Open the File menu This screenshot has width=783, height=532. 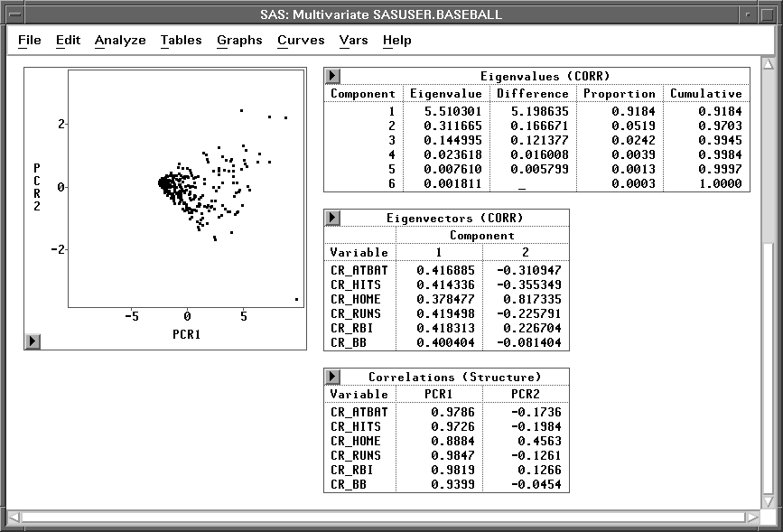[29, 40]
